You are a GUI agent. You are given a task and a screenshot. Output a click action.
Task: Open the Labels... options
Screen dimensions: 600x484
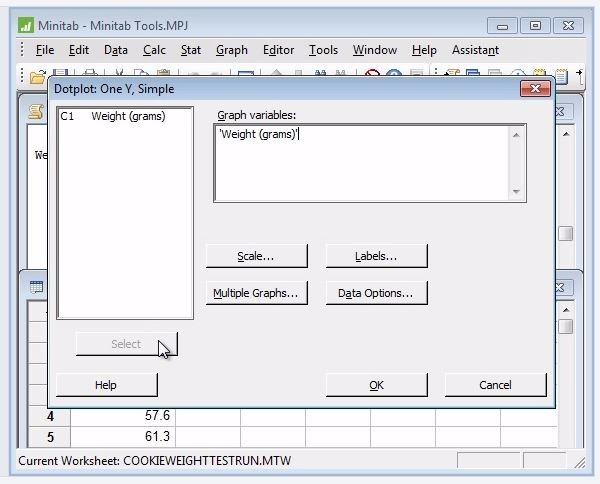coord(376,256)
